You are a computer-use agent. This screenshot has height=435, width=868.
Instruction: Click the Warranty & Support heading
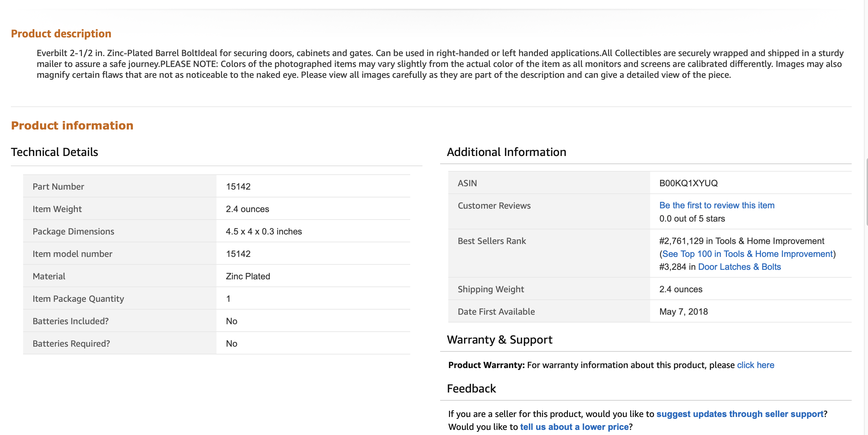[499, 340]
